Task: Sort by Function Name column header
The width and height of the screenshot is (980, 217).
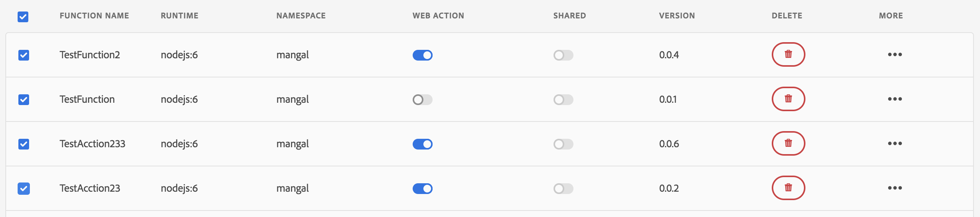Action: [x=94, y=16]
